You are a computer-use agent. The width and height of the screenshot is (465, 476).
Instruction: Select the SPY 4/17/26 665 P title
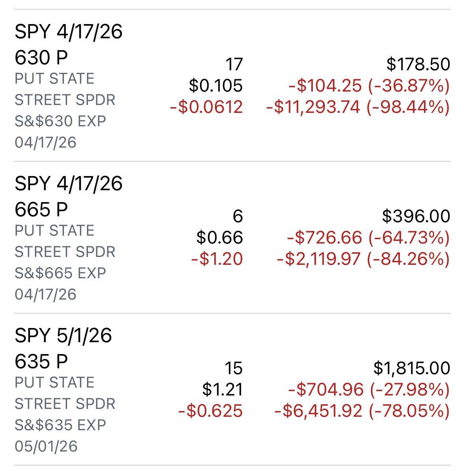tap(68, 196)
